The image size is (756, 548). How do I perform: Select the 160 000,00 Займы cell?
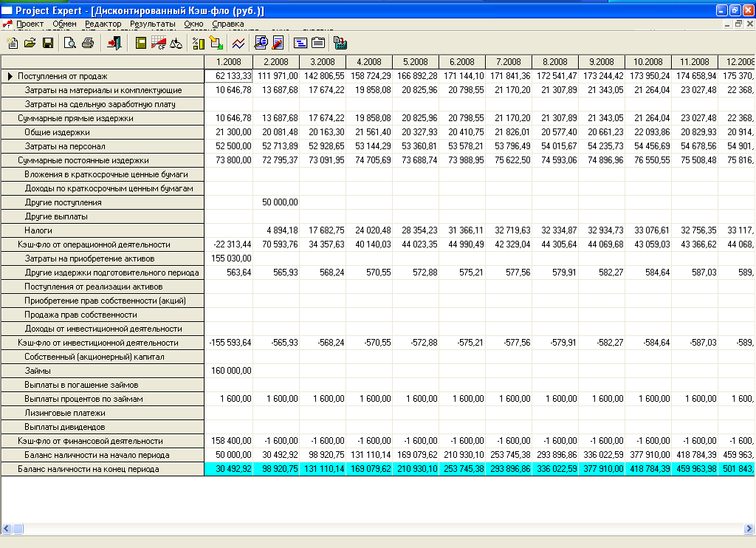[x=229, y=371]
